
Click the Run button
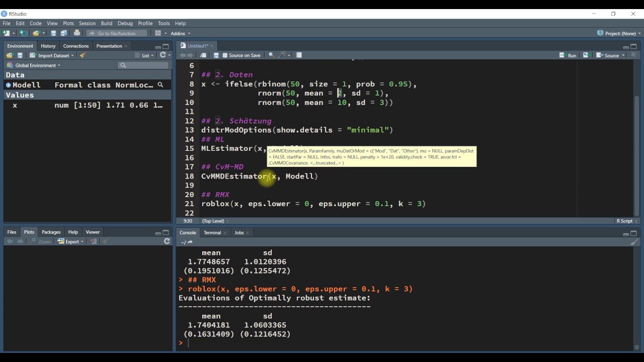pos(568,55)
